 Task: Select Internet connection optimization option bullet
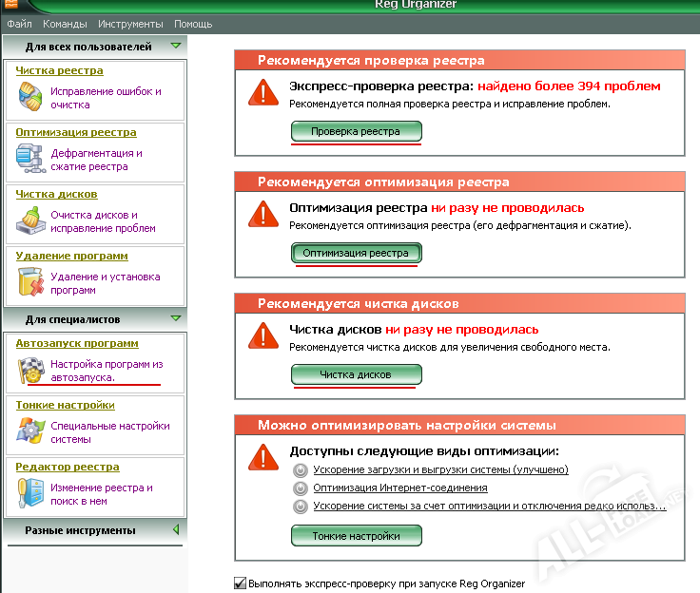pos(301,488)
